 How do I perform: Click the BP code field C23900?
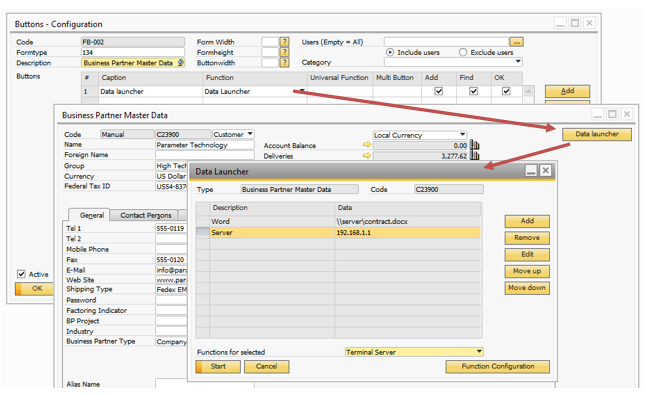click(x=183, y=134)
